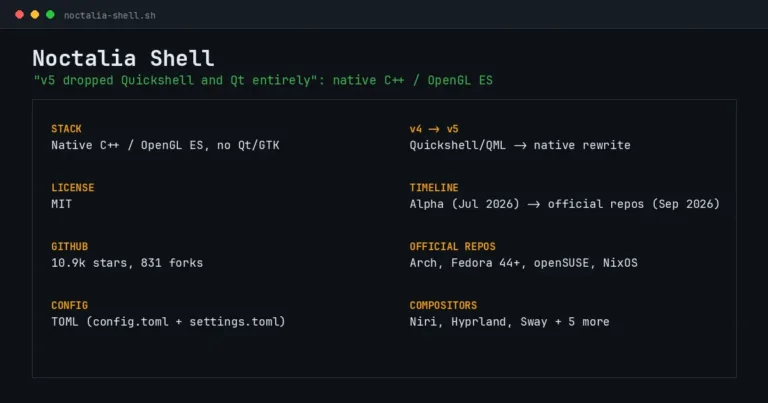Screen dimensions: 768x403
Task: Click the yellow minimize dot
Action: pyautogui.click(x=35, y=15)
